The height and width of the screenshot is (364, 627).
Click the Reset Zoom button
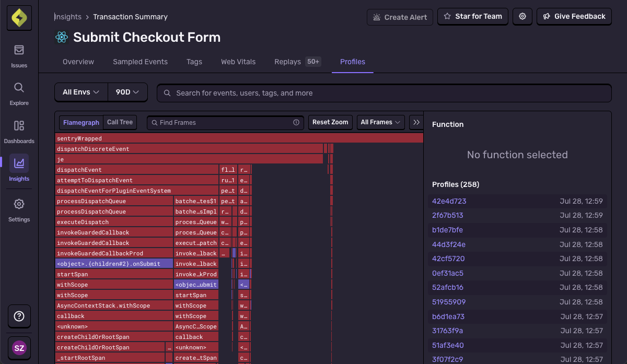[330, 122]
